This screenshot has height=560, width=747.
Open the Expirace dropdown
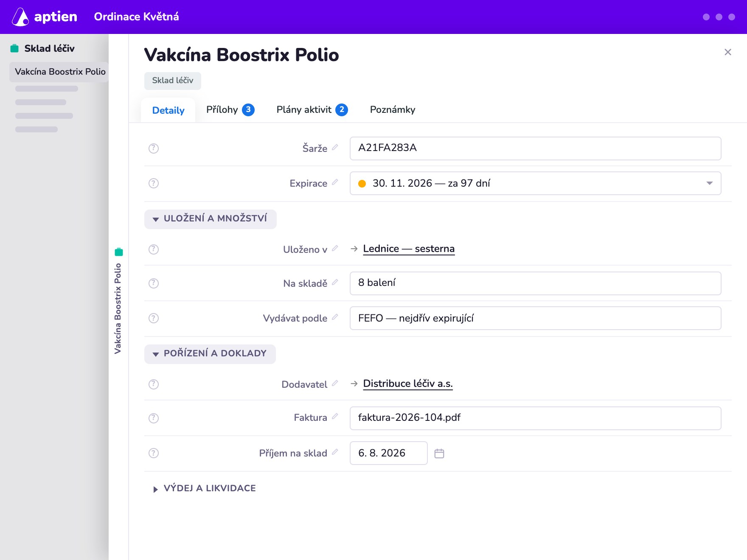(535, 183)
